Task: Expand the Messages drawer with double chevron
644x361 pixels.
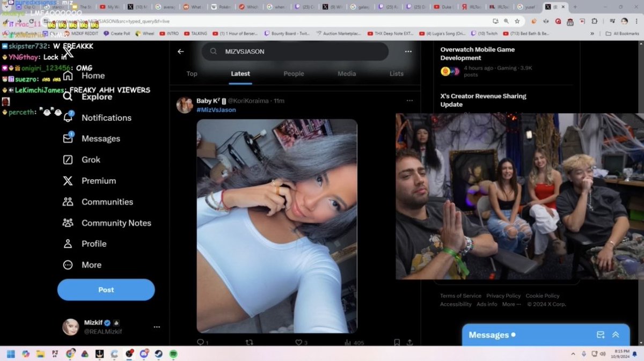Action: click(x=616, y=335)
